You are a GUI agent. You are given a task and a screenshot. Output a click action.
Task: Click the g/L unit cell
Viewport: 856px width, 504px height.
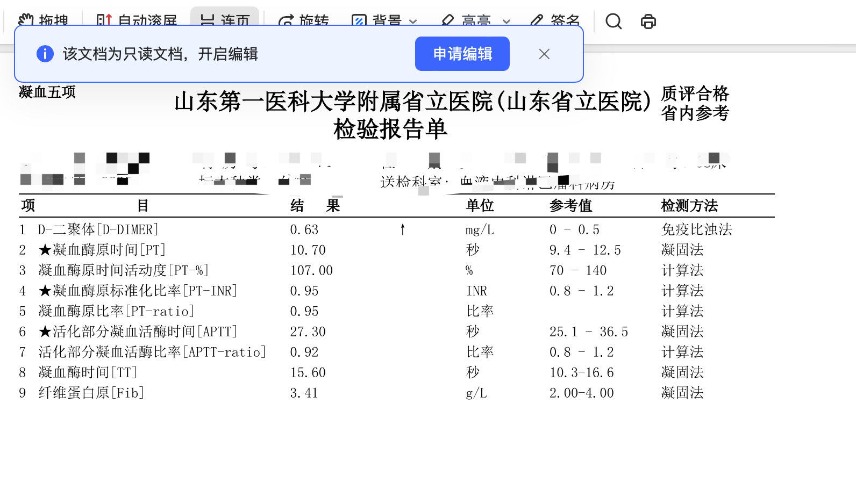point(476,393)
